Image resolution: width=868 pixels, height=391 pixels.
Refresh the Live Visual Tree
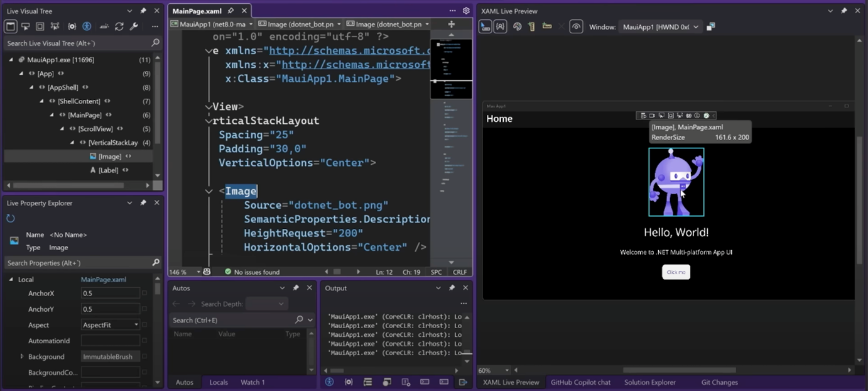coord(119,26)
